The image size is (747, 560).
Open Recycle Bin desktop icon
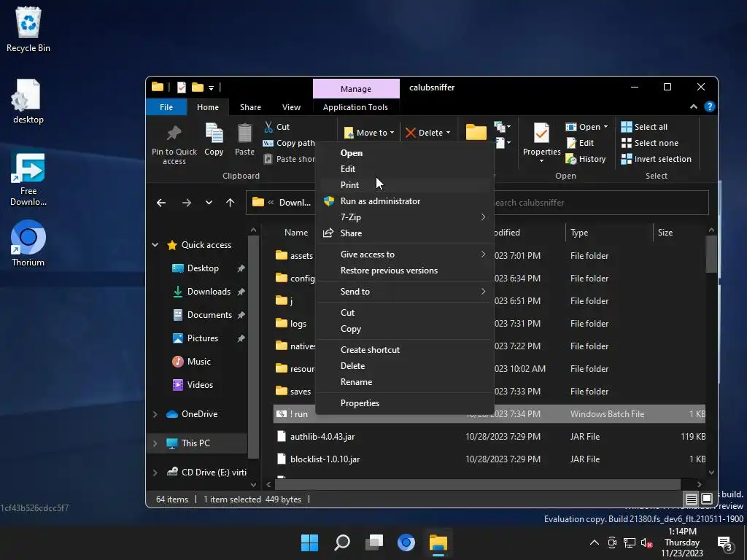28,29
